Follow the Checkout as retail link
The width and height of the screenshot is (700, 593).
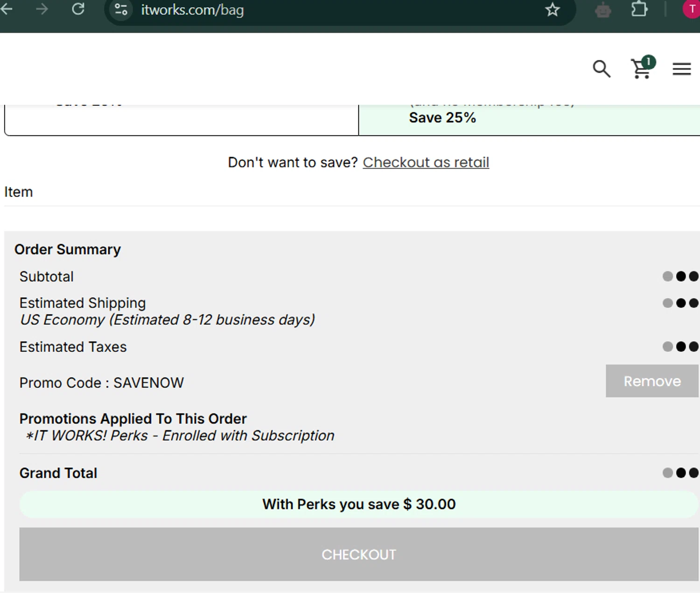click(x=426, y=162)
